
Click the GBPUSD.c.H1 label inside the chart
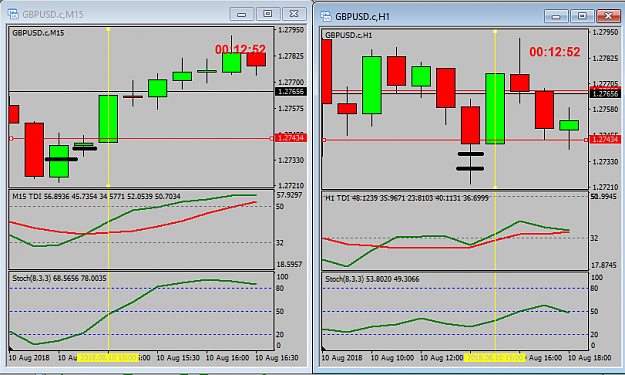(x=348, y=35)
